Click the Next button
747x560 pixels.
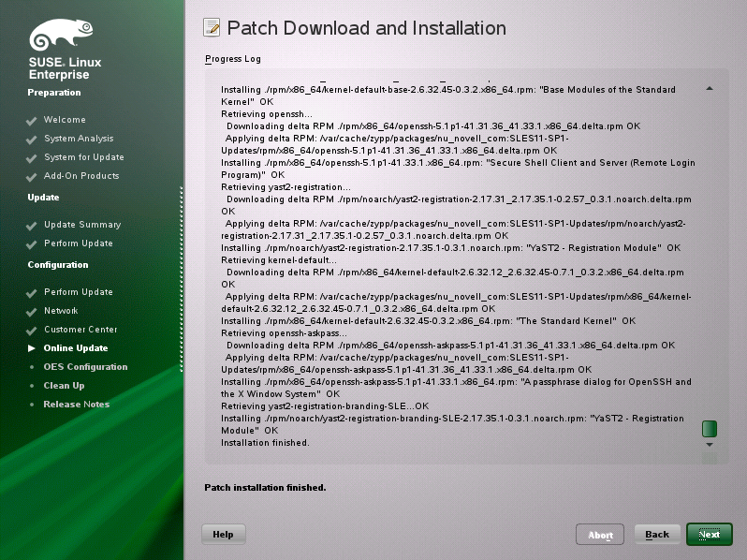[x=710, y=535]
